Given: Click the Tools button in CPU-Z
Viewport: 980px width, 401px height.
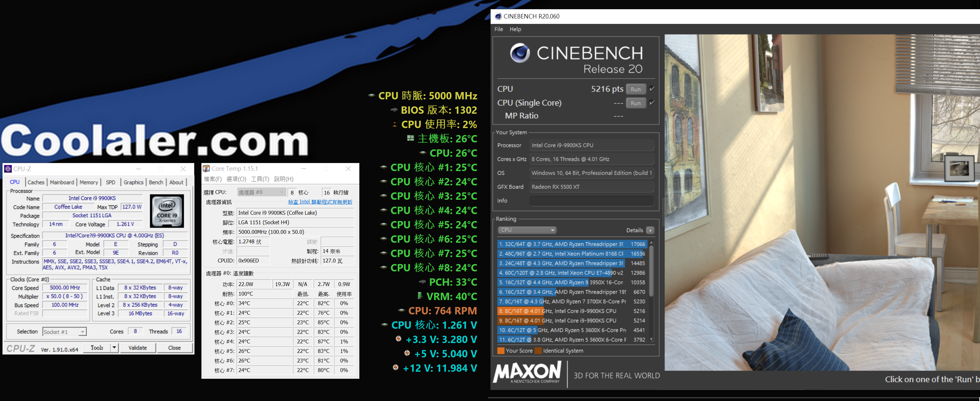Looking at the screenshot, I should point(97,348).
